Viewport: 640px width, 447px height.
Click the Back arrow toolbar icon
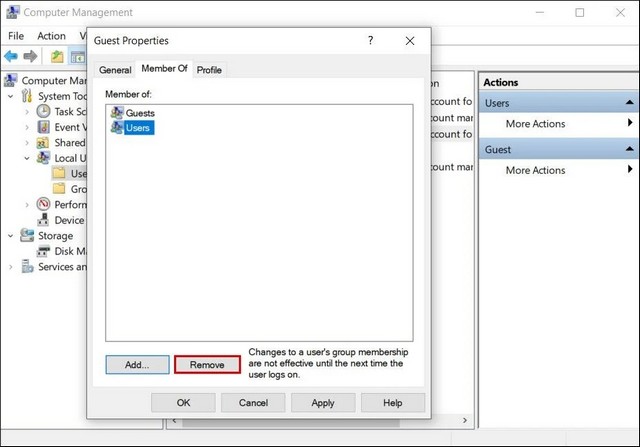tap(11, 56)
